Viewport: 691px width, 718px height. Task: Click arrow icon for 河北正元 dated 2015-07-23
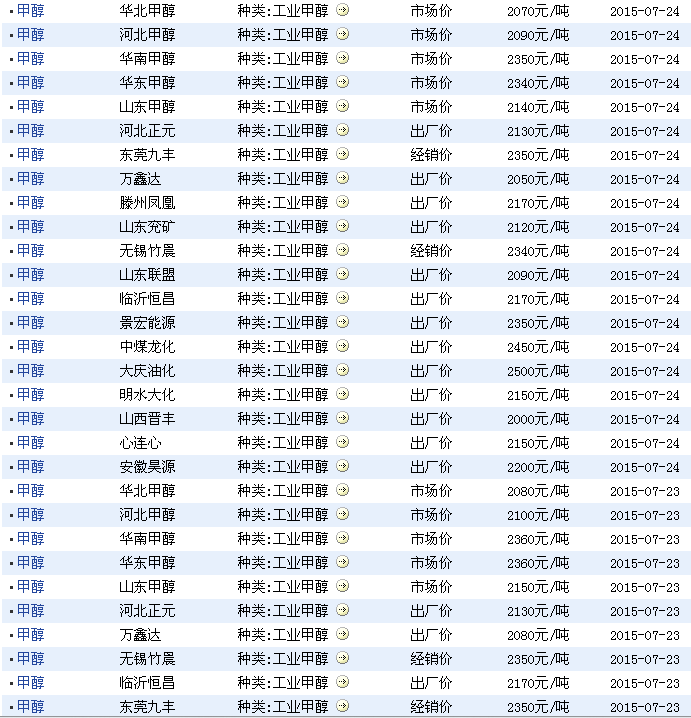pos(343,610)
